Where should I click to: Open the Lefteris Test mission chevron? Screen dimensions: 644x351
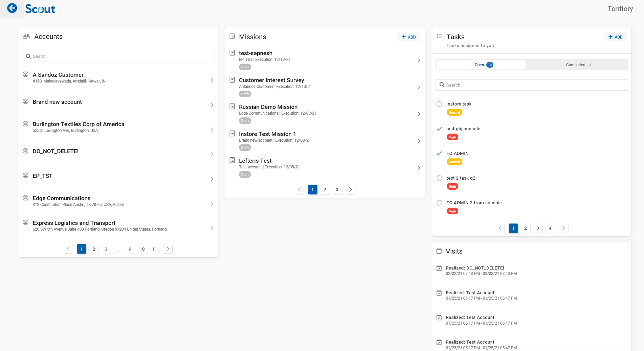pos(419,168)
